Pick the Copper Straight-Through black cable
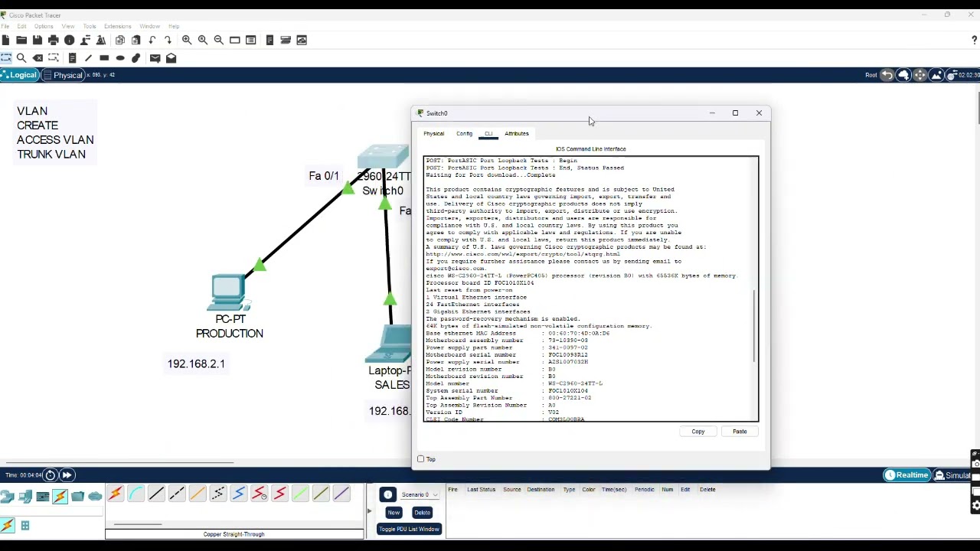 (x=156, y=494)
